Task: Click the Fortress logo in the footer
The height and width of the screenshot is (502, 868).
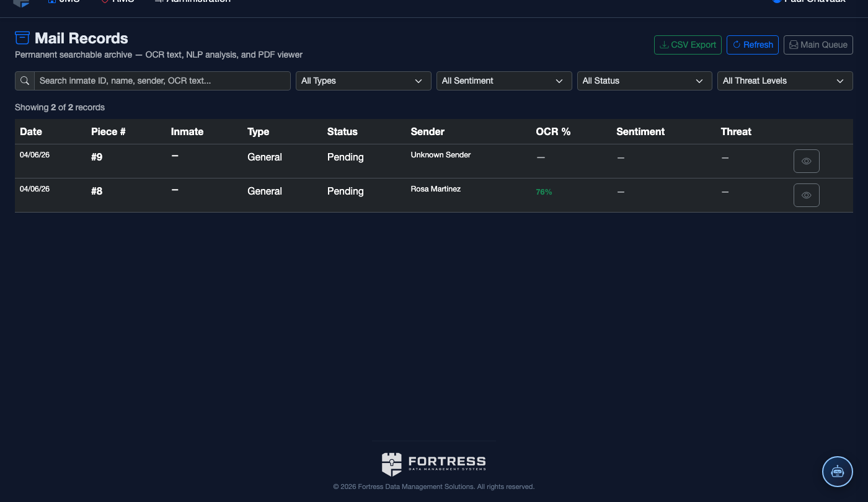Action: (x=434, y=464)
